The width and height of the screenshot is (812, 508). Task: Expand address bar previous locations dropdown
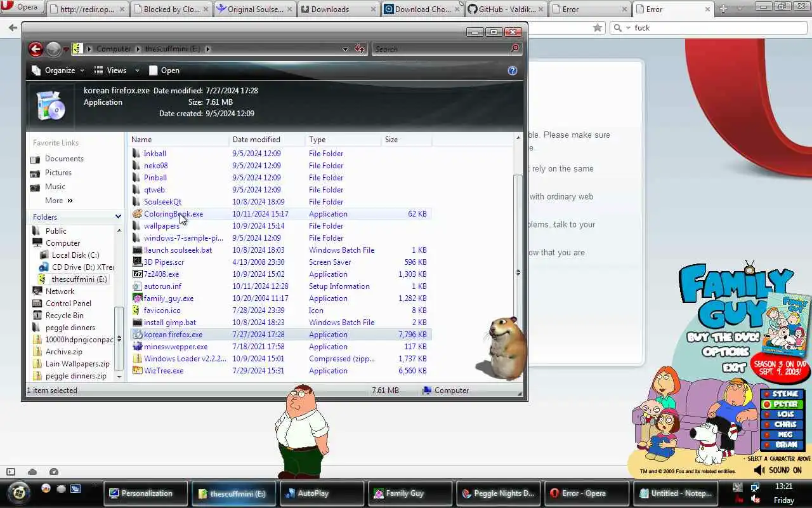[x=345, y=49]
